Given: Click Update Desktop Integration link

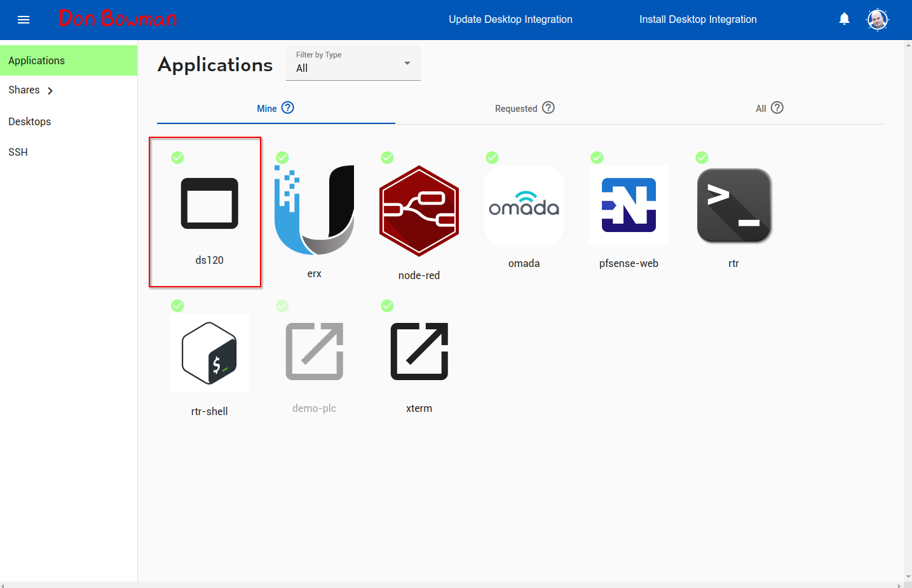Looking at the screenshot, I should 510,19.
